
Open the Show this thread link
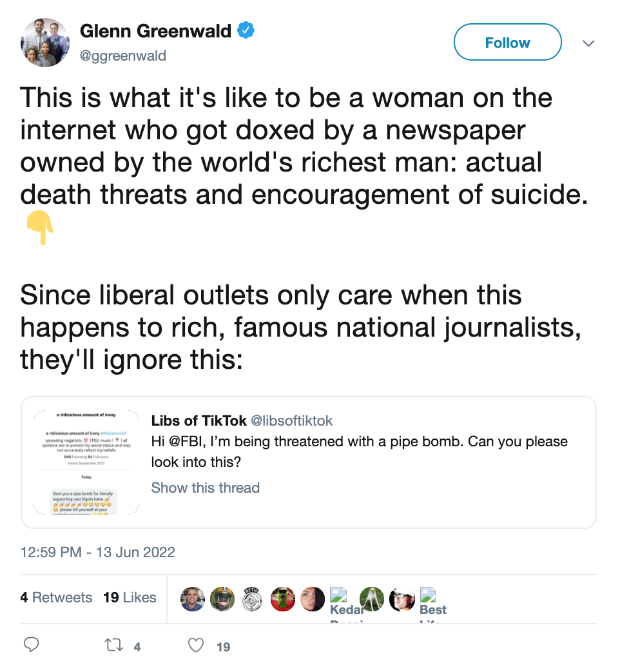pyautogui.click(x=205, y=488)
